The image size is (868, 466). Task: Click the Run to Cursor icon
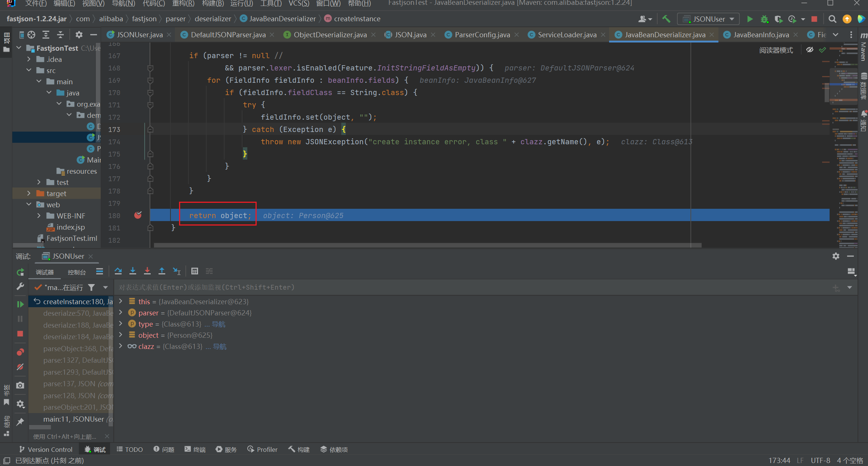pyautogui.click(x=177, y=271)
